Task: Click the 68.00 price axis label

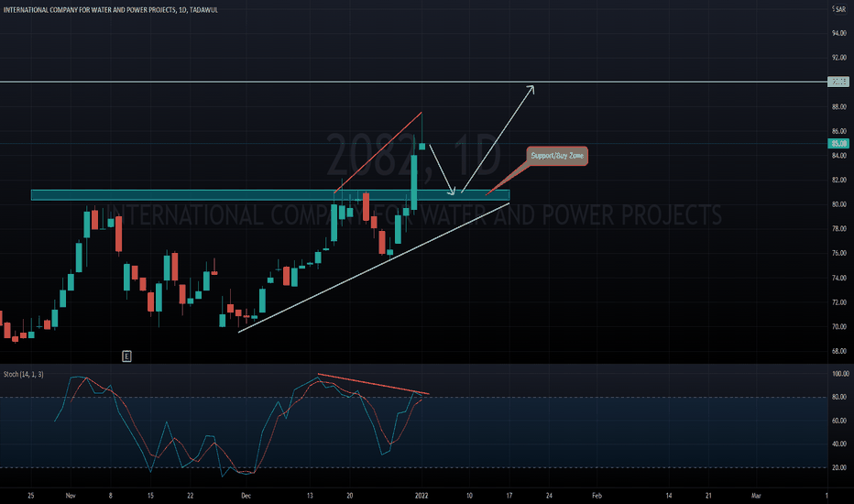Action: [x=839, y=352]
